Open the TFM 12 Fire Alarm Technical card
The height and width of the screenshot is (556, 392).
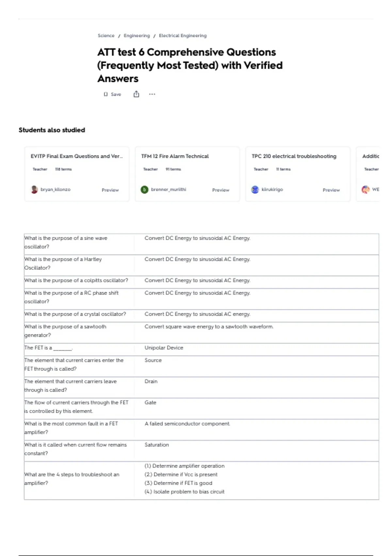click(x=187, y=174)
